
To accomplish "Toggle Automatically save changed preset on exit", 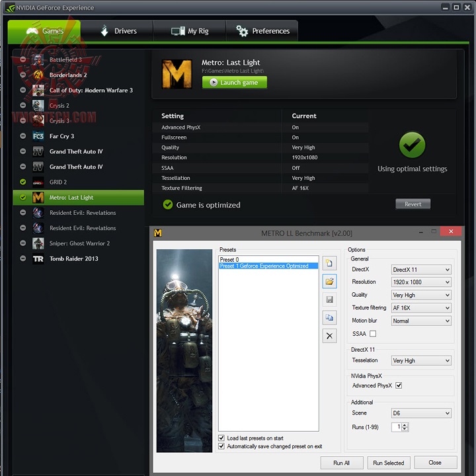I will click(x=221, y=446).
